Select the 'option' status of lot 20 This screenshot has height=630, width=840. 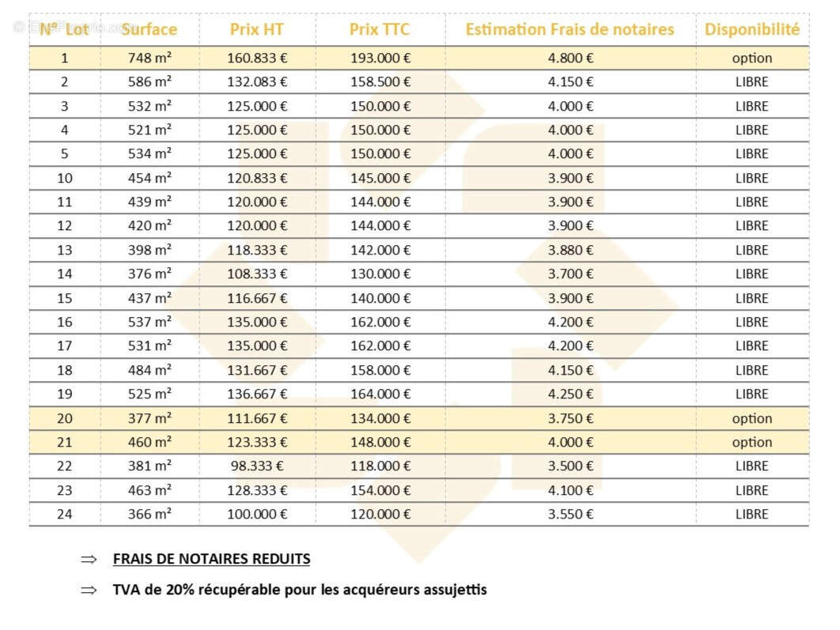[x=752, y=419]
